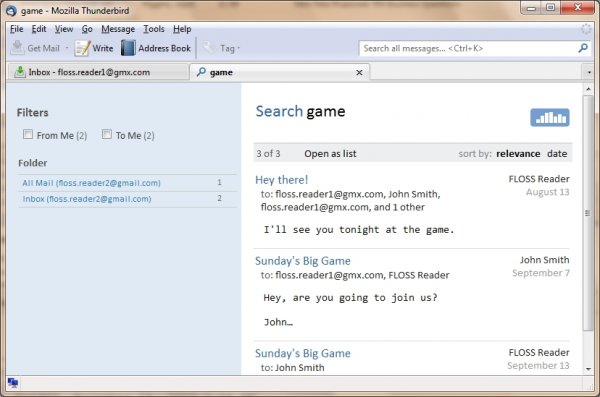Click the scroll up arrow in results
The height and width of the screenshot is (397, 600).
click(x=588, y=89)
